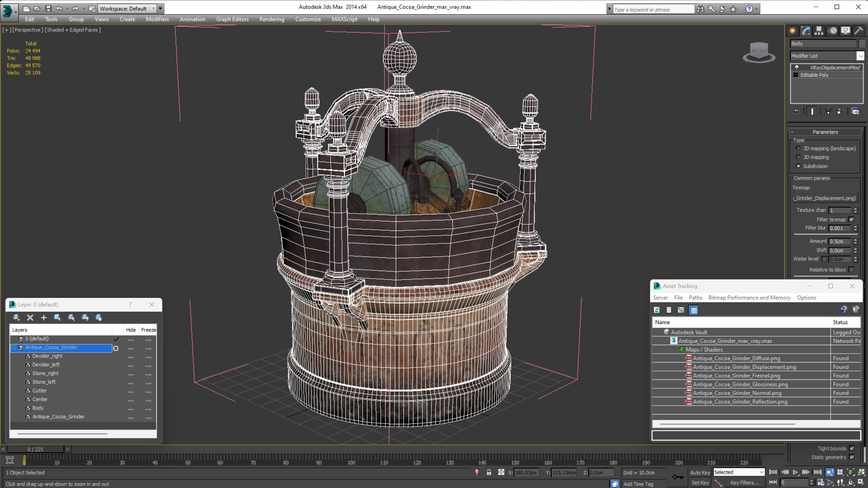Click the Undo arrow icon
The width and height of the screenshot is (868, 488).
pyautogui.click(x=59, y=9)
